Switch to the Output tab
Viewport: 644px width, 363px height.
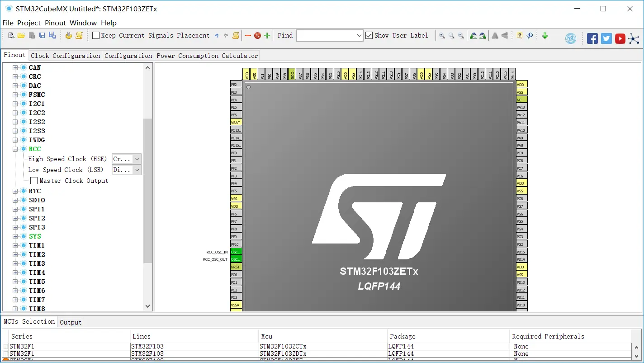click(71, 322)
